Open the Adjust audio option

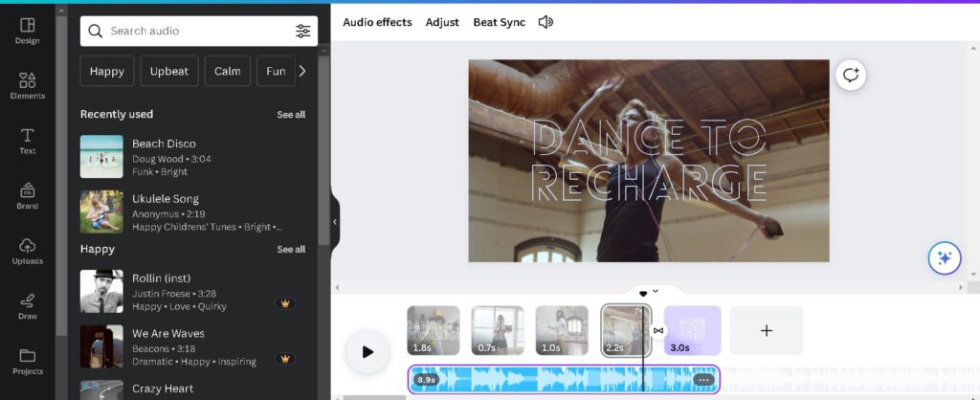click(442, 22)
